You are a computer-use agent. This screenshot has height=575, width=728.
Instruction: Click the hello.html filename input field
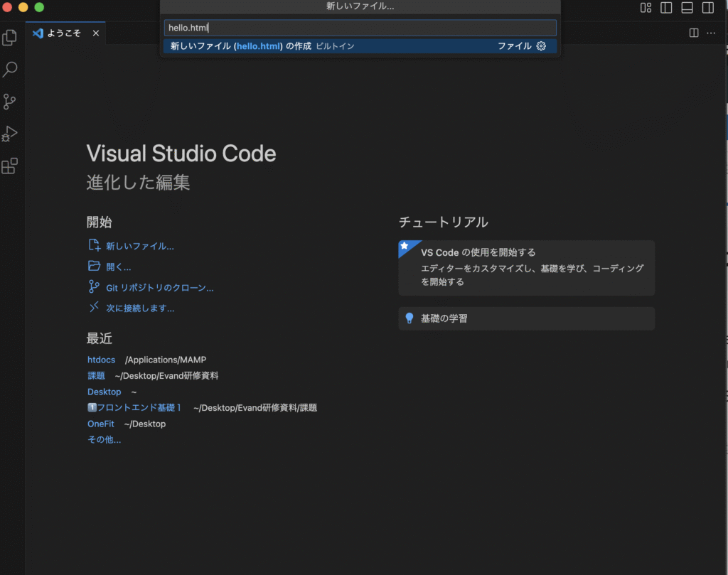click(x=360, y=28)
